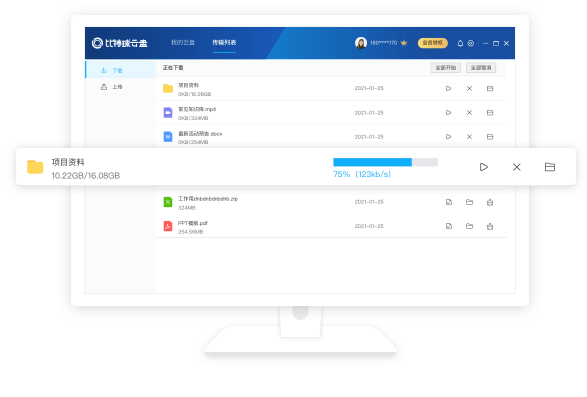Click the 比特球云盘 logo

pyautogui.click(x=120, y=43)
